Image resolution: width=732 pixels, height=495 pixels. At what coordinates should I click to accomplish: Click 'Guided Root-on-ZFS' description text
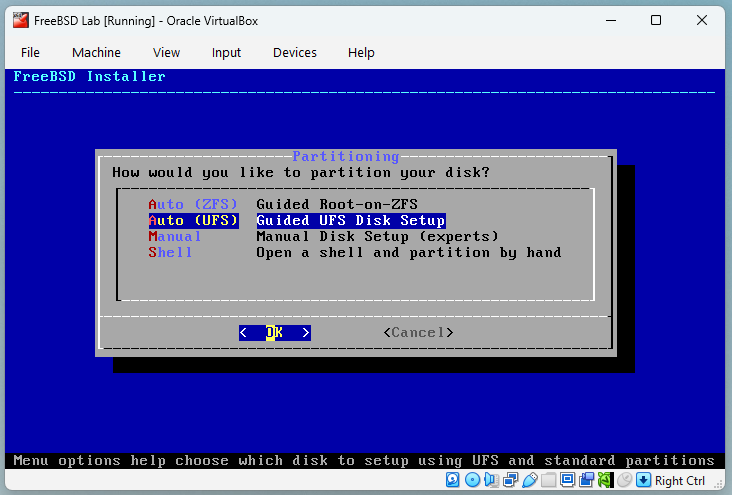[x=337, y=205]
